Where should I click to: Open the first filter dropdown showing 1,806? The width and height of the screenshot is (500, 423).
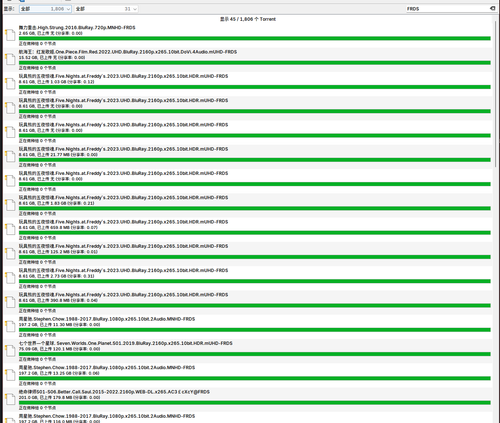[45, 9]
